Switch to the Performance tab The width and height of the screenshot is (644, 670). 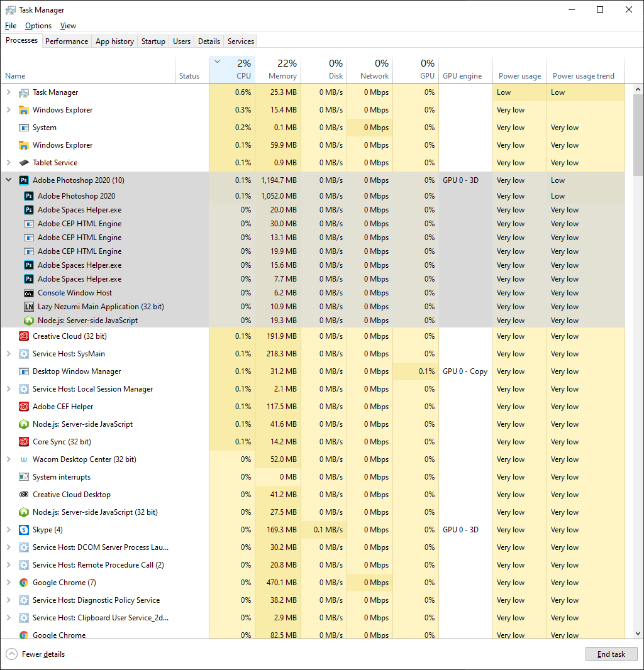click(67, 41)
